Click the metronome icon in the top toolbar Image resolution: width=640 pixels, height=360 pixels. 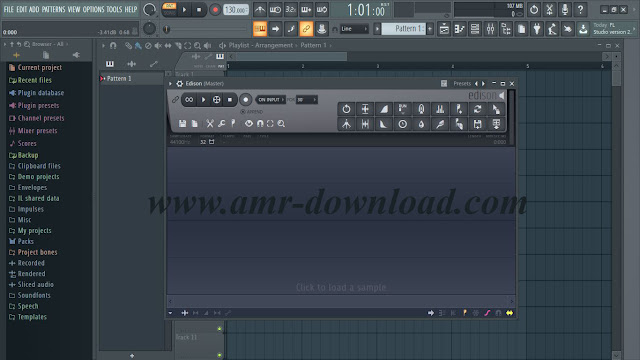[260, 9]
